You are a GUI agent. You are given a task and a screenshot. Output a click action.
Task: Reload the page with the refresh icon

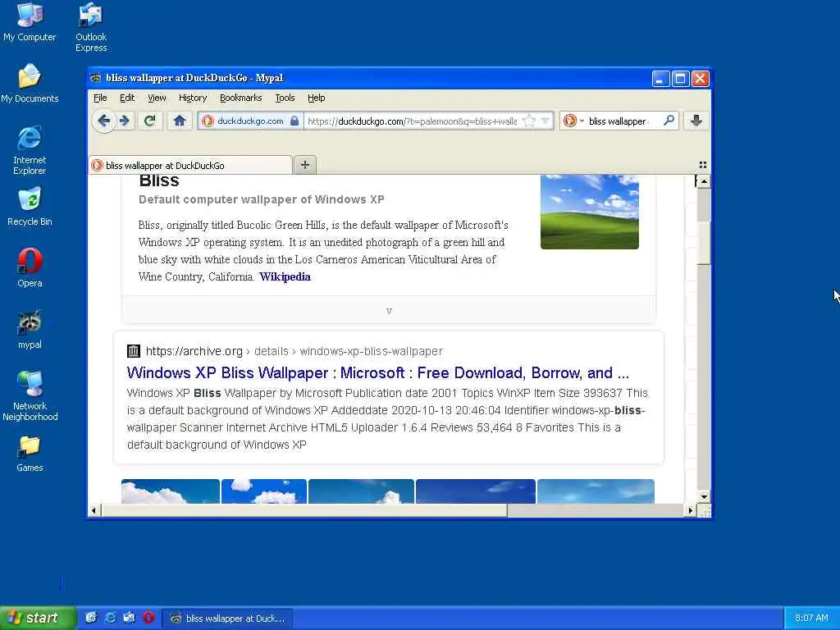point(150,121)
